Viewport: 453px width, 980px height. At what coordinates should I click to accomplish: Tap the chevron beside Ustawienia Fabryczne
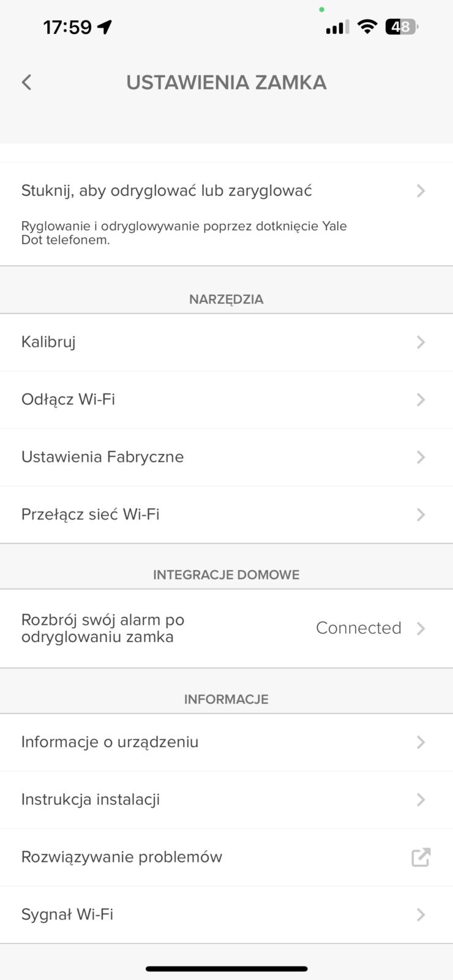pos(421,458)
